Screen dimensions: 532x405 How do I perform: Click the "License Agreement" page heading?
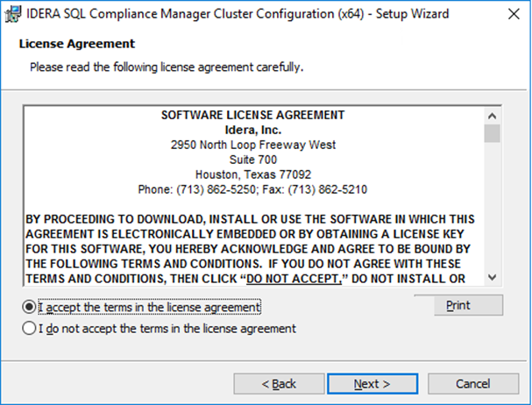pos(76,44)
